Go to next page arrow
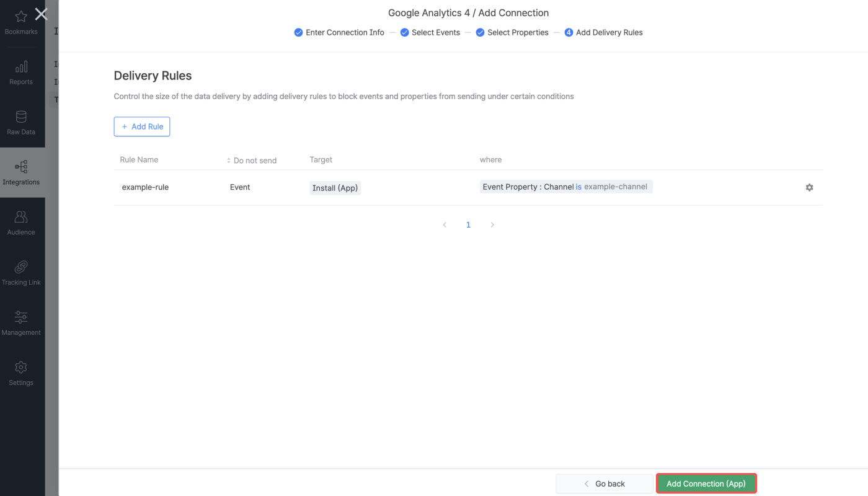The width and height of the screenshot is (868, 496). click(492, 225)
